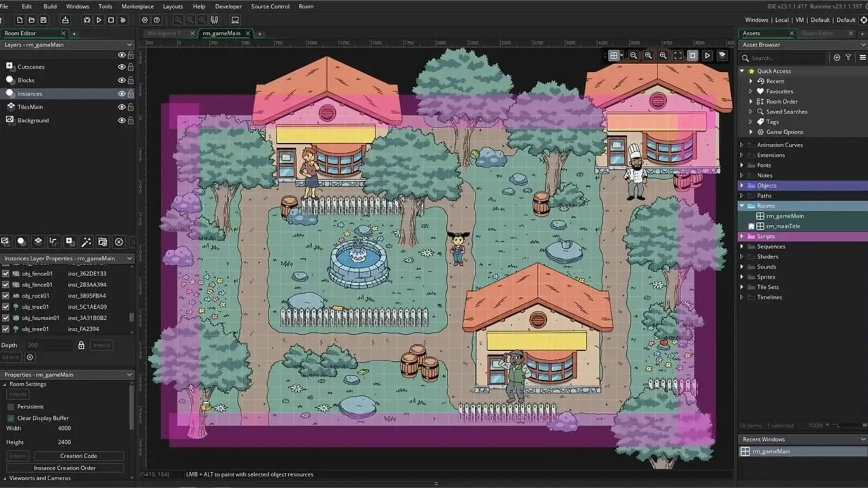Switch to the Workspace 1 tab
Image resolution: width=868 pixels, height=488 pixels.
tap(166, 33)
